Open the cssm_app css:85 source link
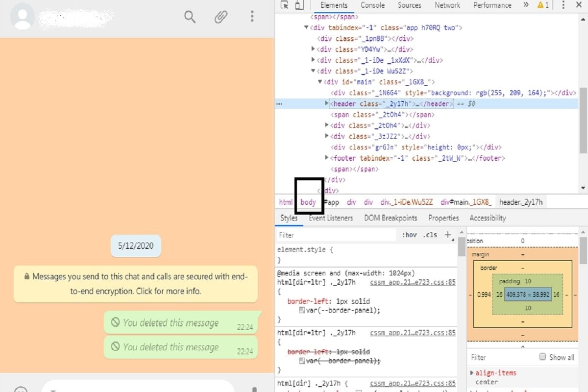The width and height of the screenshot is (588, 392). [x=413, y=282]
